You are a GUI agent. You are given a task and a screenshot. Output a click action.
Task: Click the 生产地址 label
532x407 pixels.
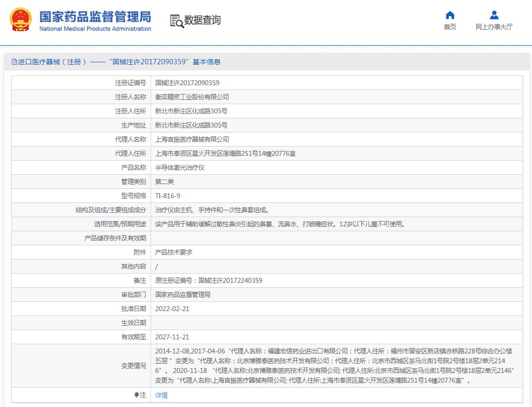[x=133, y=125]
